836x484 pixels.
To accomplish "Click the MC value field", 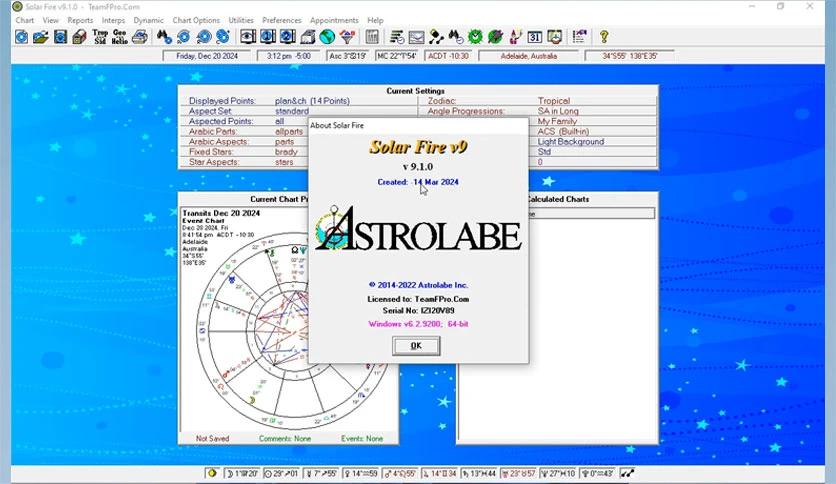I will point(396,56).
